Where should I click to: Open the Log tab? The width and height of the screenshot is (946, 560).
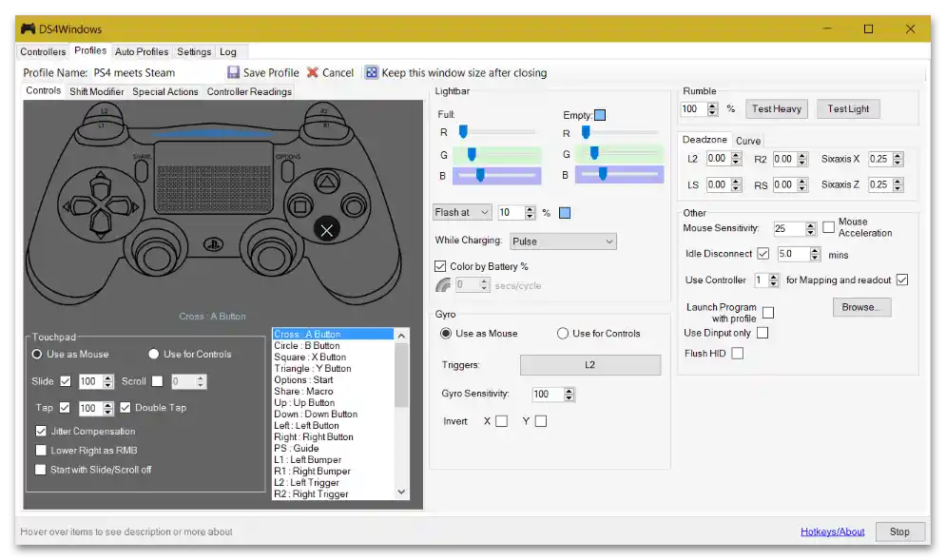click(x=228, y=52)
